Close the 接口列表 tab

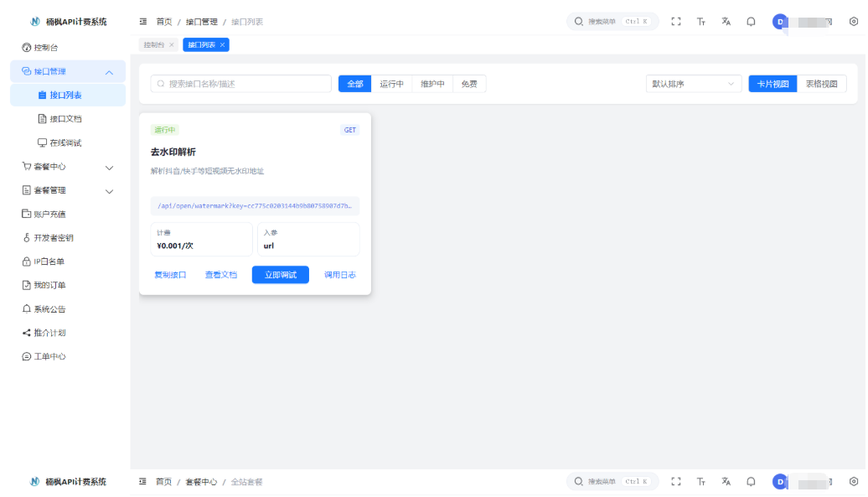pos(222,44)
